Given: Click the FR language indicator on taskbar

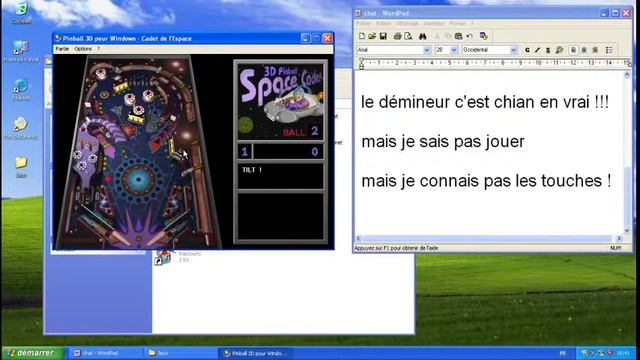Looking at the screenshot, I should click(x=562, y=353).
